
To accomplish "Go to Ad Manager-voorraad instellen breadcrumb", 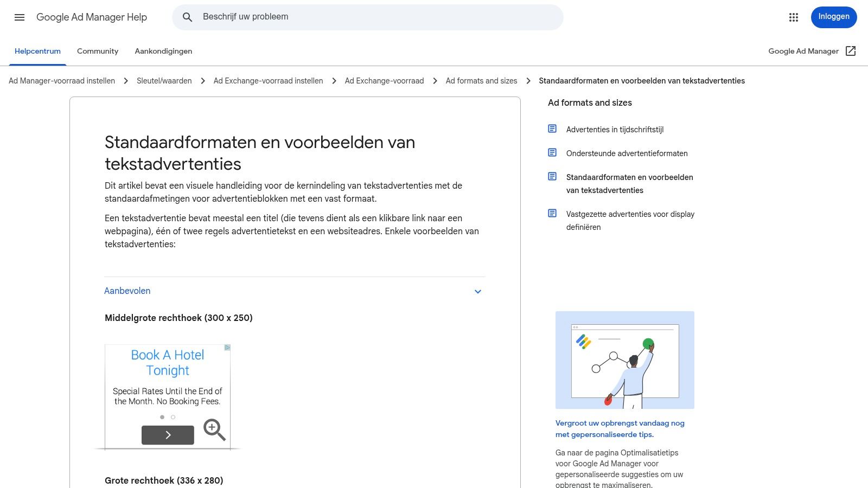I will [62, 81].
